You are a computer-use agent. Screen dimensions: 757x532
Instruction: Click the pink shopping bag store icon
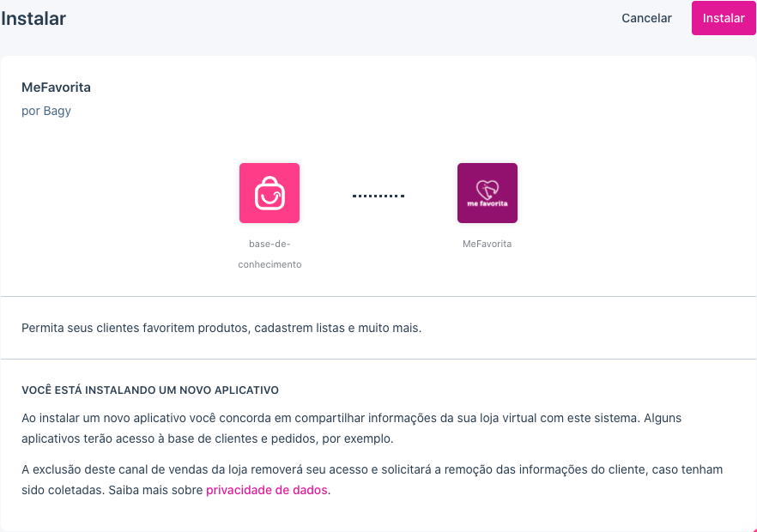click(x=269, y=193)
